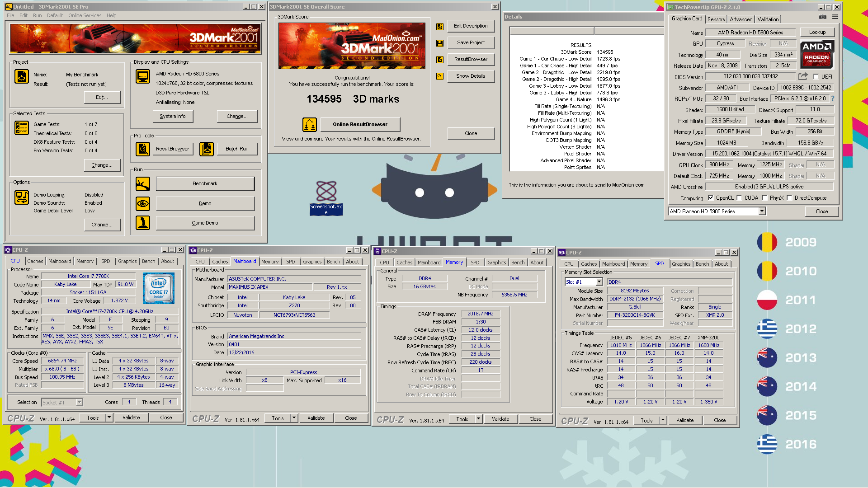
Task: Click the Game Demo button
Action: [x=205, y=223]
